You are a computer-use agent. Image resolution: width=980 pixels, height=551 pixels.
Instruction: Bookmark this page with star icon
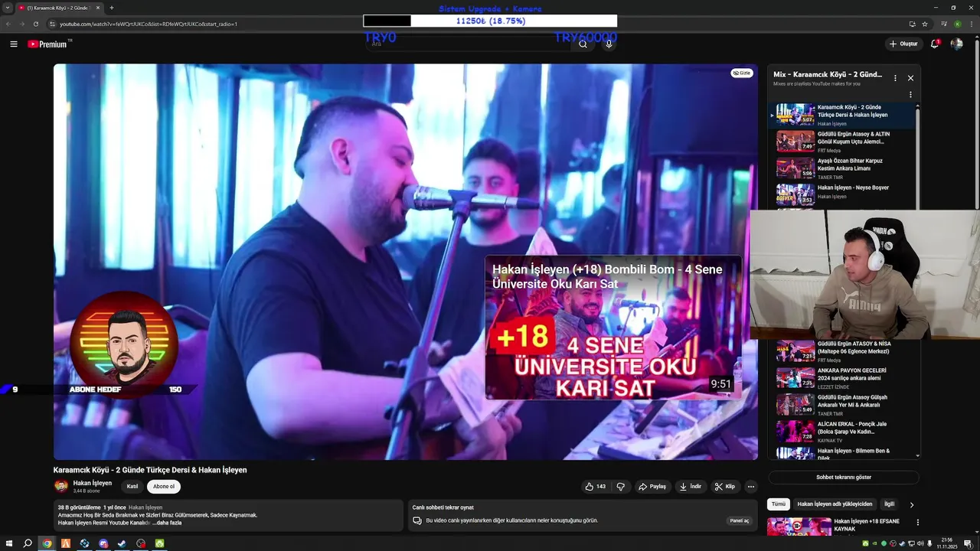pos(925,24)
